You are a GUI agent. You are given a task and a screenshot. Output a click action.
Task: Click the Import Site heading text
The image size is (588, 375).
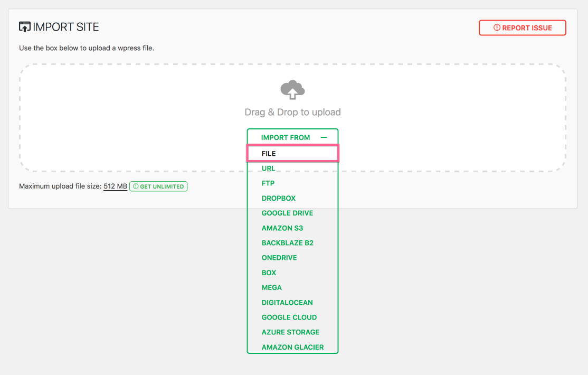[x=66, y=27]
